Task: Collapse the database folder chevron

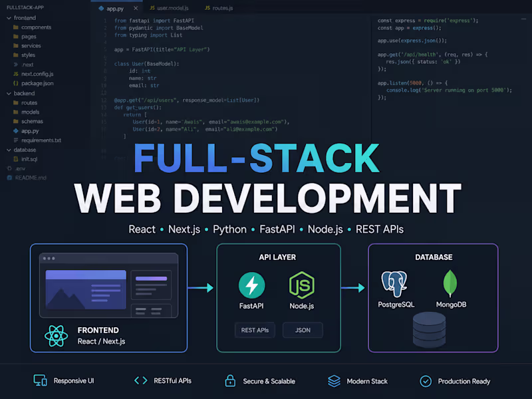Action: (x=9, y=150)
